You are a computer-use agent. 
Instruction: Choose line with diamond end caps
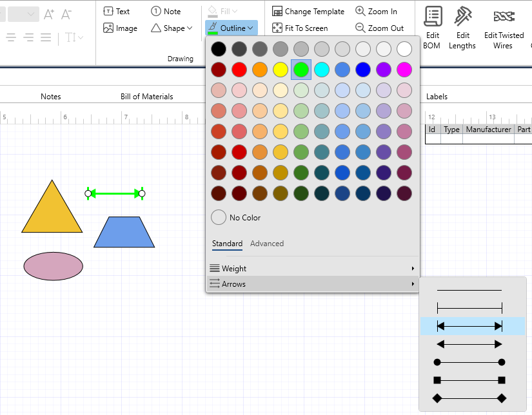tap(472, 398)
